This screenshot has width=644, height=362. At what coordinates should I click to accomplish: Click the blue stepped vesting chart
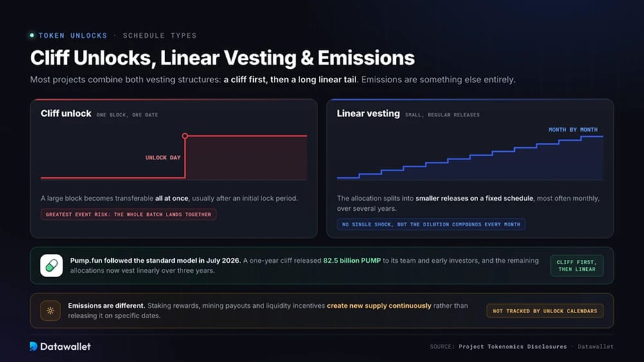470,158
